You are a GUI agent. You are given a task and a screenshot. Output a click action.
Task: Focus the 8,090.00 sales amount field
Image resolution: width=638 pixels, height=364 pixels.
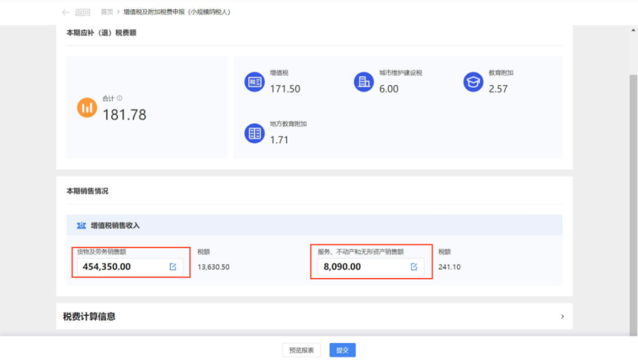click(360, 267)
